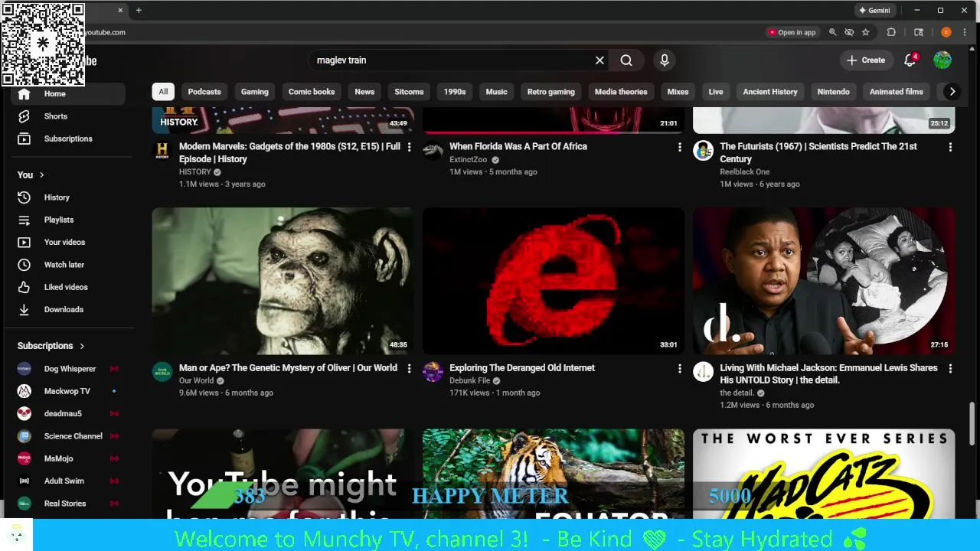Select the Retro gaming chip
The height and width of the screenshot is (551, 980).
(x=551, y=92)
